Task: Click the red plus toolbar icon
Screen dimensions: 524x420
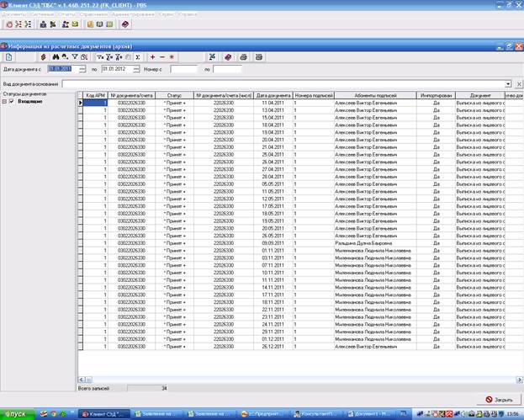Action: [x=153, y=57]
